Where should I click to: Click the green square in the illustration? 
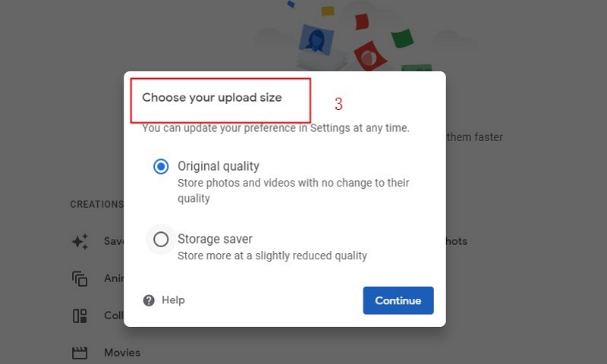403,38
